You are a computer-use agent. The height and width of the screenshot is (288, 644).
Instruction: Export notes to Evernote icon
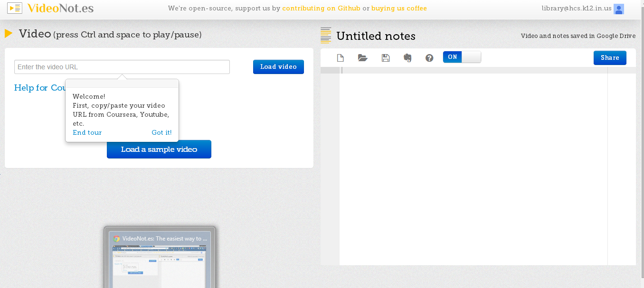[x=407, y=58]
